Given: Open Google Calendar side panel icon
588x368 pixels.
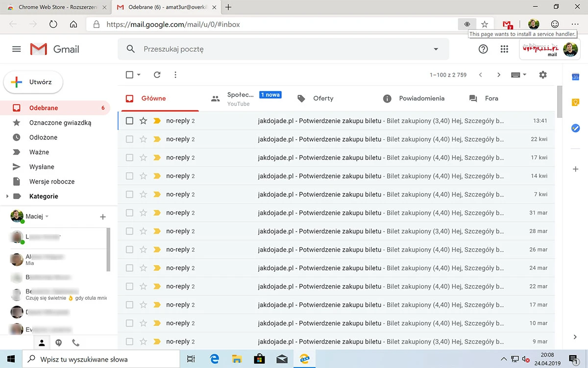Looking at the screenshot, I should 576,77.
